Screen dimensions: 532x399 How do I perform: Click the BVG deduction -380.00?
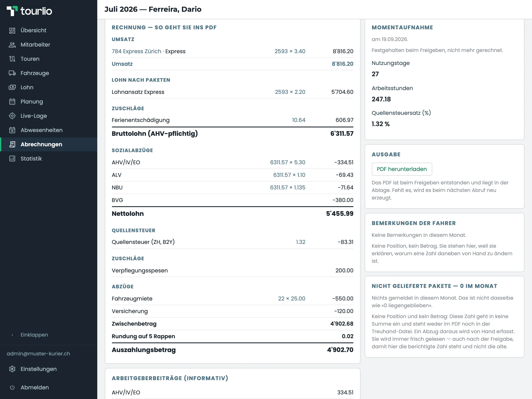pyautogui.click(x=343, y=200)
